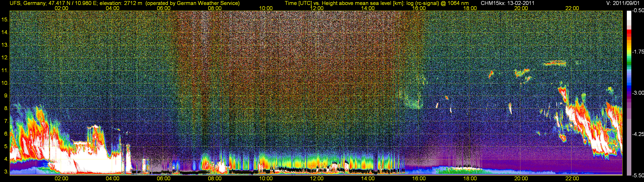
Task: Click the 02:00 label on top time axis
Action: (61, 8)
